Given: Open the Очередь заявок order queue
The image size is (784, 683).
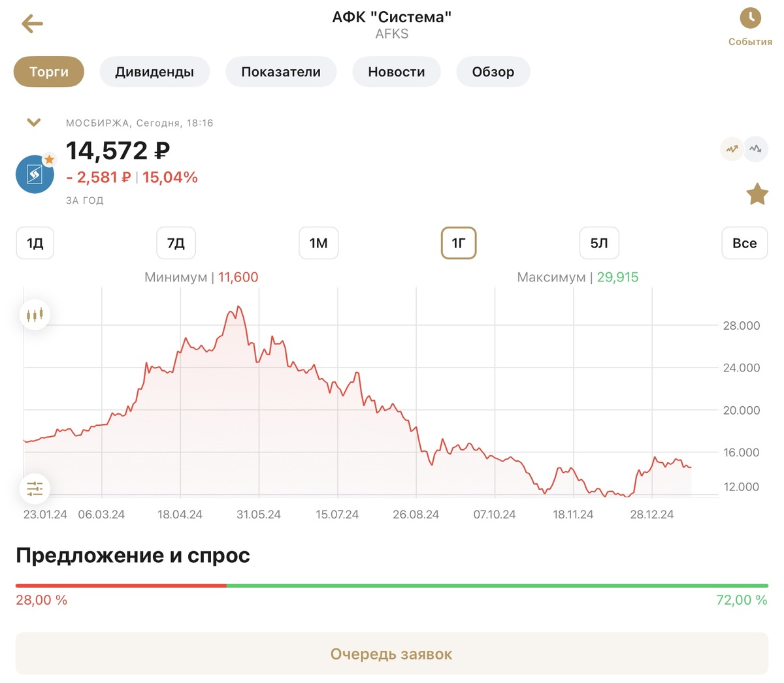Looking at the screenshot, I should click(x=392, y=654).
